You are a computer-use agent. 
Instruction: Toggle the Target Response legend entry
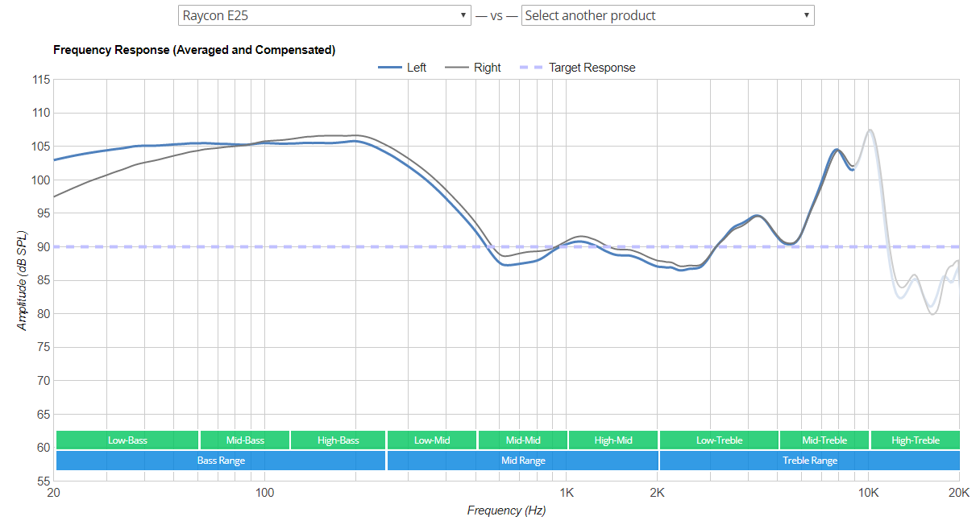(579, 68)
